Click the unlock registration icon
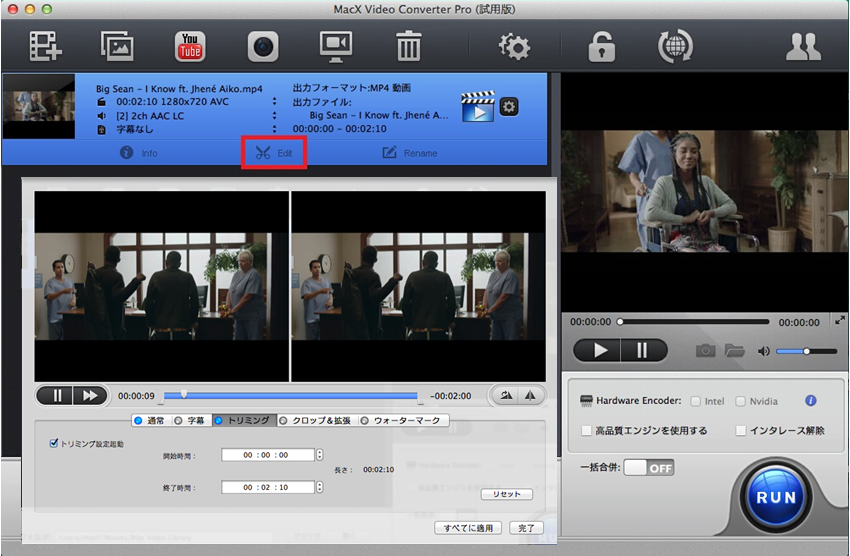The height and width of the screenshot is (556, 850). (x=602, y=46)
